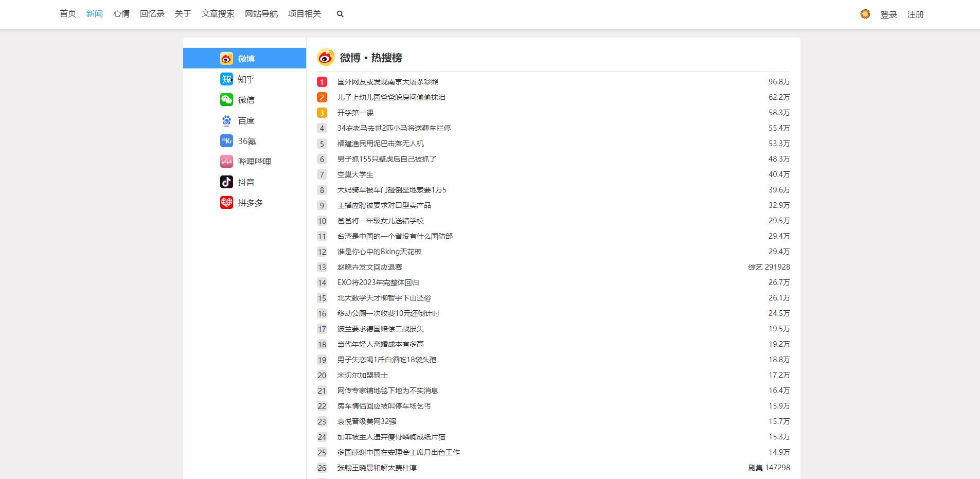Open 当代年轻人离婚成本有多高 topic

click(381, 344)
